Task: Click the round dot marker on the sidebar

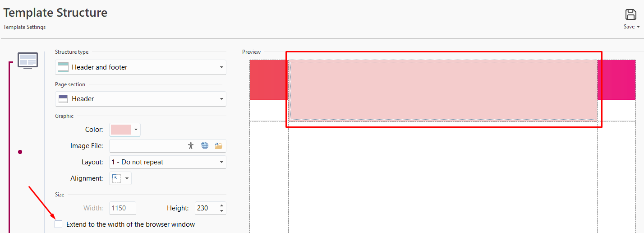Action: pos(20,152)
